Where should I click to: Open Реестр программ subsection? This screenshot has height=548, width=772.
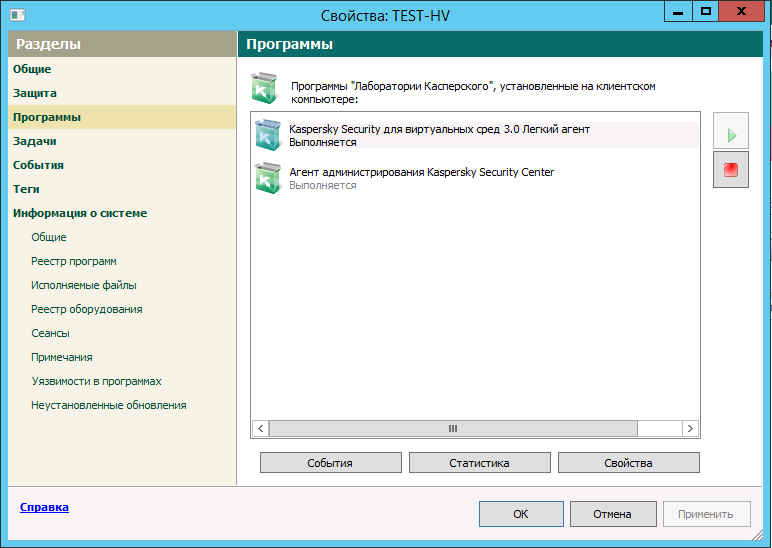pyautogui.click(x=74, y=261)
